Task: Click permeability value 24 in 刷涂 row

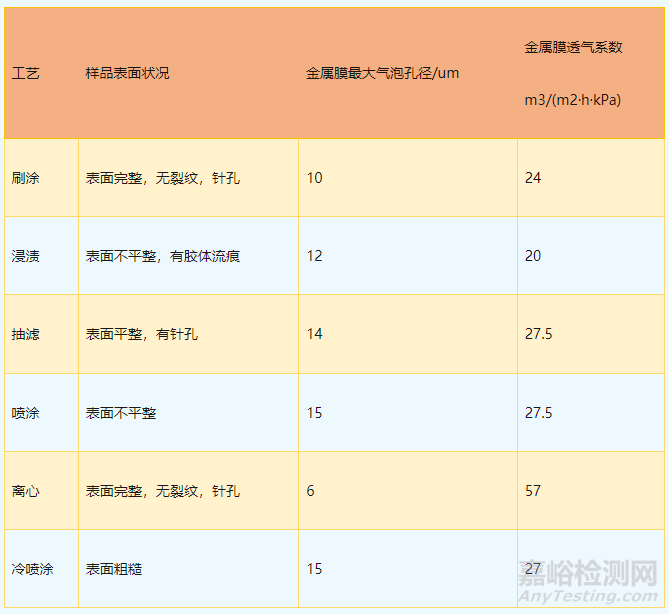Action: (533, 178)
